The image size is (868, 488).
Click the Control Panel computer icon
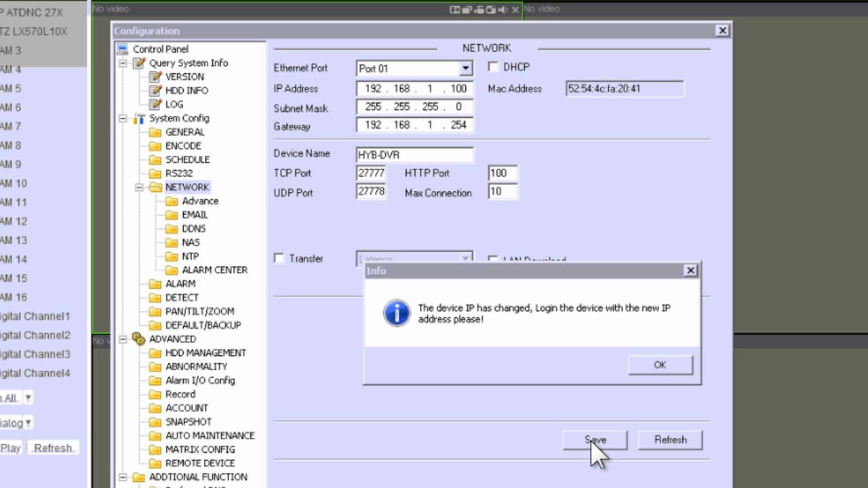point(122,49)
